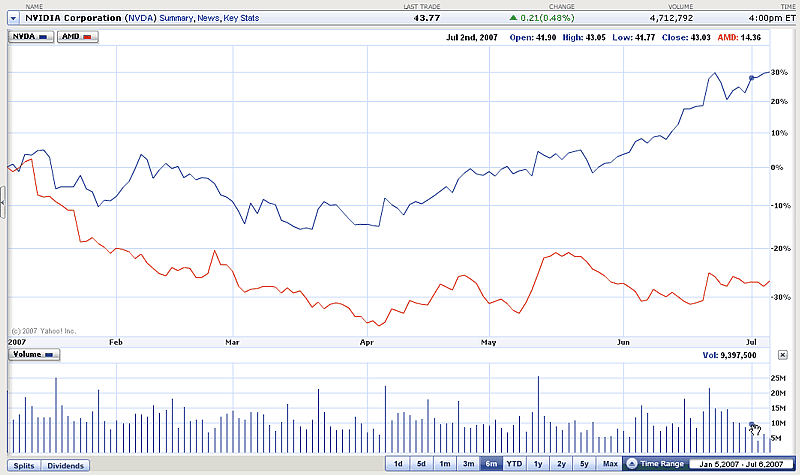Click the Jul 2nd, 2007 date readout
800x475 pixels.
tap(472, 37)
